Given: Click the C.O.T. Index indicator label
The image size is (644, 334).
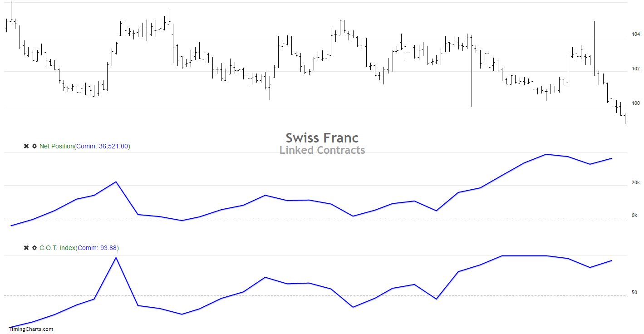Looking at the screenshot, I should point(57,248).
